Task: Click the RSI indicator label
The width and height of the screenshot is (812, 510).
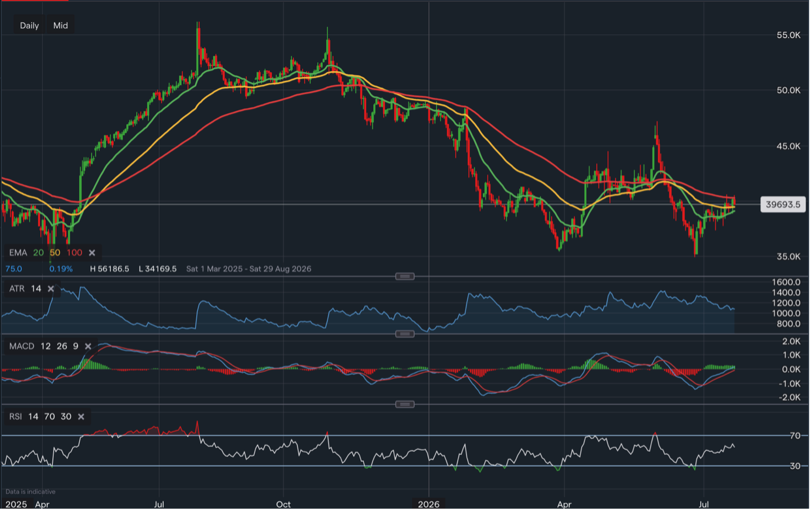Action: pos(15,417)
